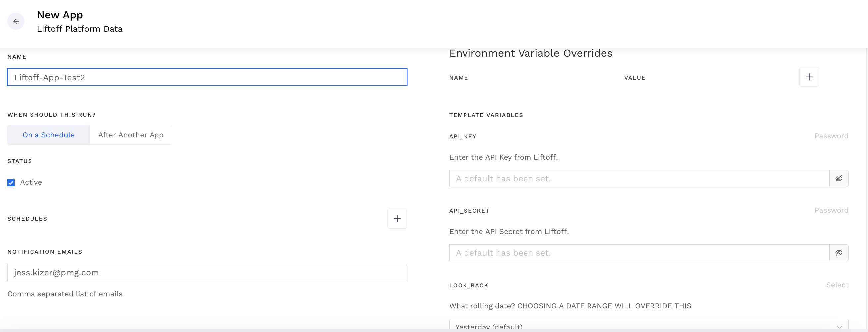The image size is (868, 332).
Task: Click the back arrow beside New App
Action: click(16, 21)
